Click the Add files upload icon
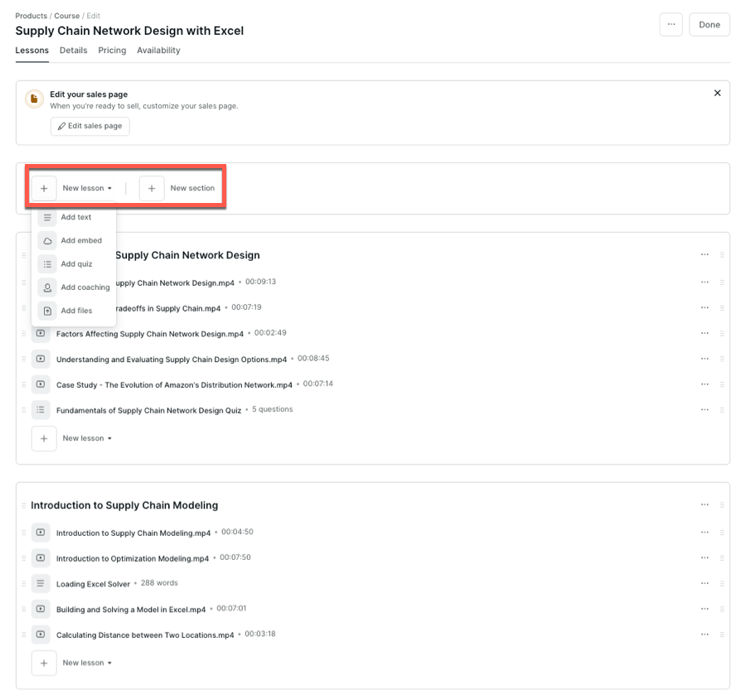The image size is (746, 700). (x=47, y=311)
